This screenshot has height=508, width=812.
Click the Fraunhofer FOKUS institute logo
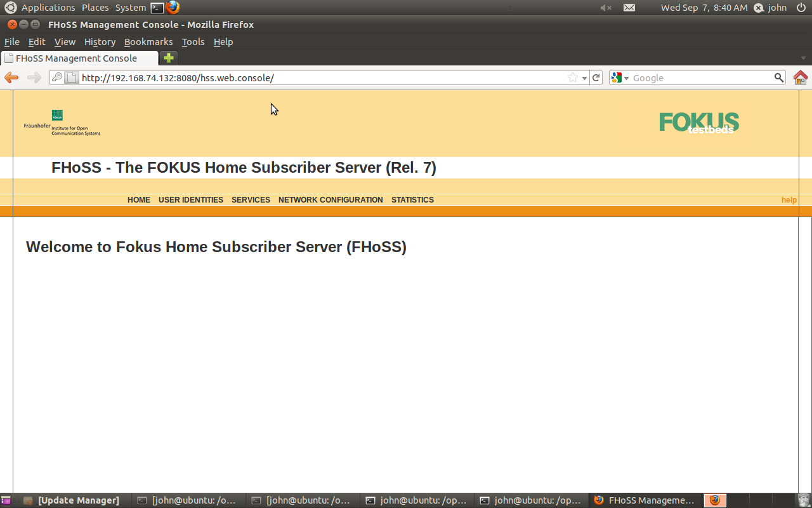[x=62, y=123]
